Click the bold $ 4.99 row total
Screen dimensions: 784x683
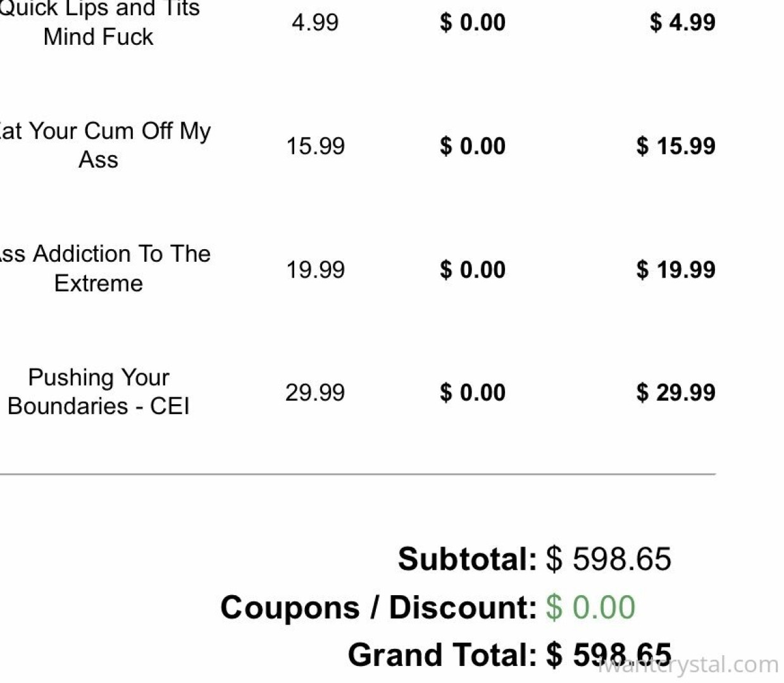tap(682, 23)
